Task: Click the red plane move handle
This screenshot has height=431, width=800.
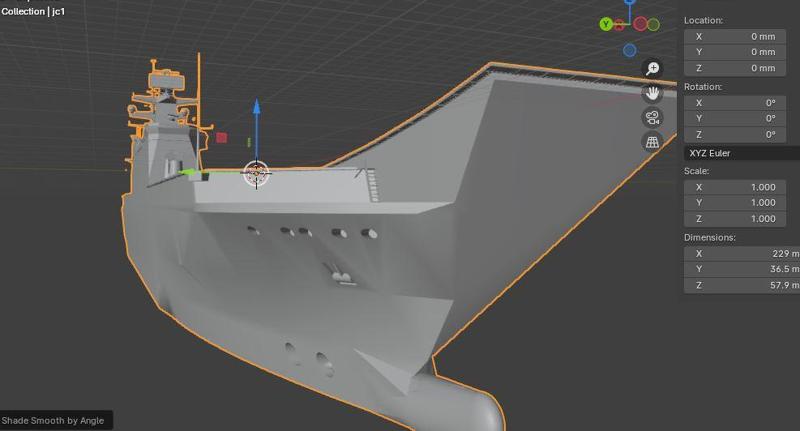Action: point(221,137)
